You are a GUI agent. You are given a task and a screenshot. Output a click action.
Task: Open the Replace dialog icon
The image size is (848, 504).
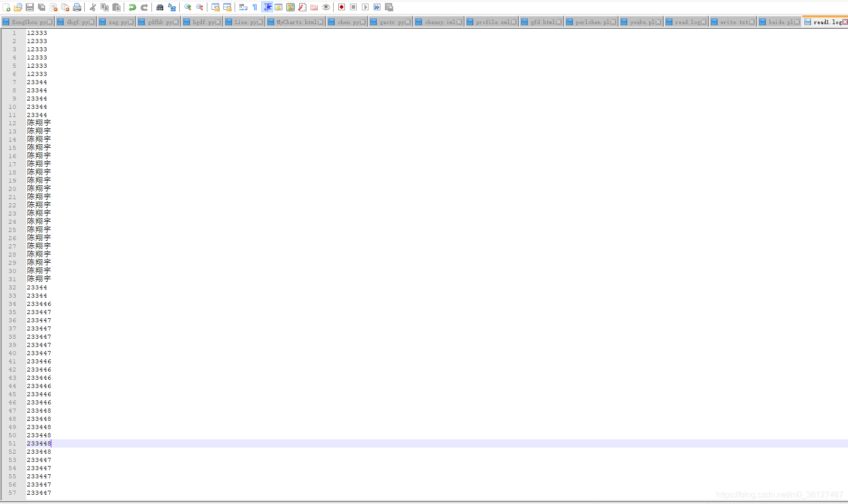point(172,7)
